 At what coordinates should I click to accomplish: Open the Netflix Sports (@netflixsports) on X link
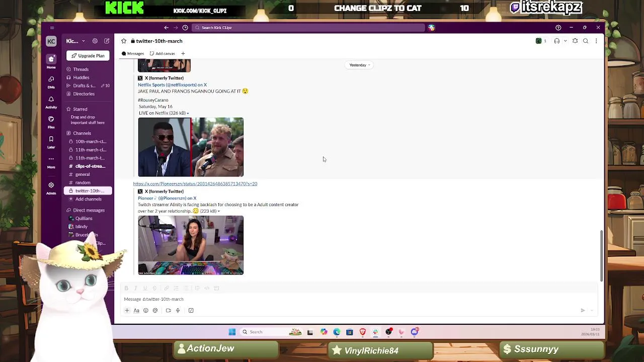click(172, 85)
